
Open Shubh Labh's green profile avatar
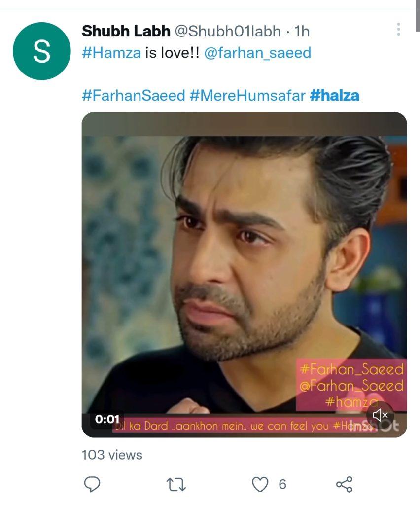point(41,51)
